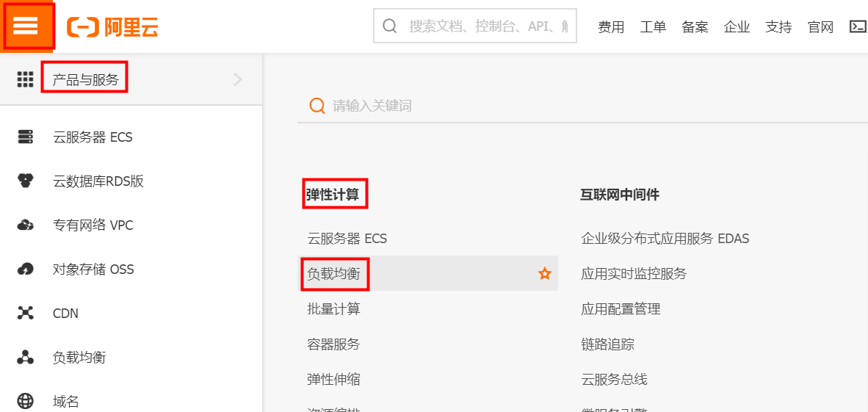Open the 备案 menu
The image size is (868, 412).
point(695,26)
